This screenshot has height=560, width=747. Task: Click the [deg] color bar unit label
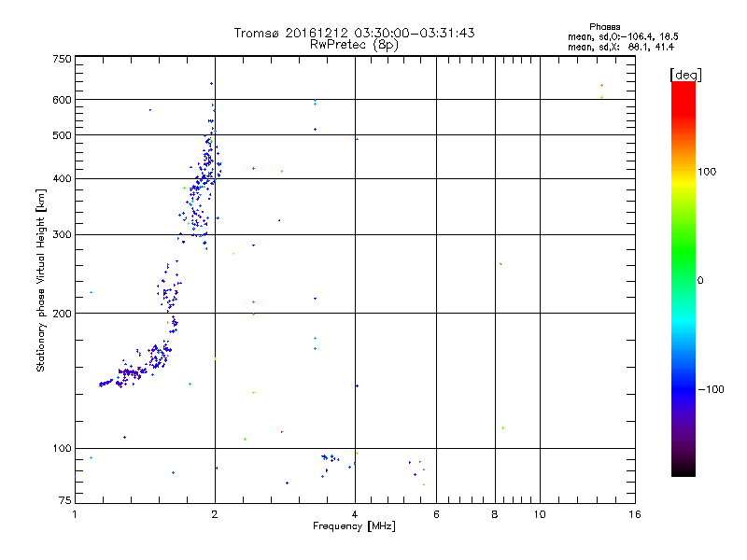[685, 75]
